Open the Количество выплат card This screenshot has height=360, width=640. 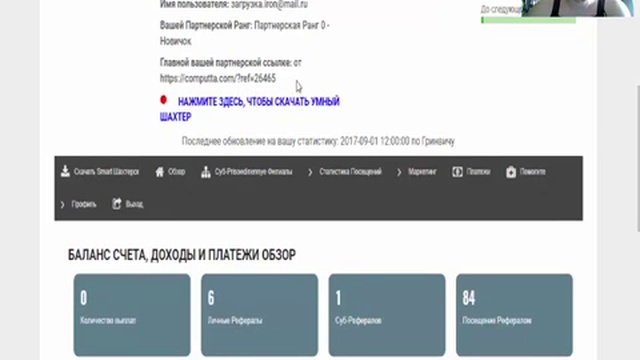pyautogui.click(x=132, y=315)
